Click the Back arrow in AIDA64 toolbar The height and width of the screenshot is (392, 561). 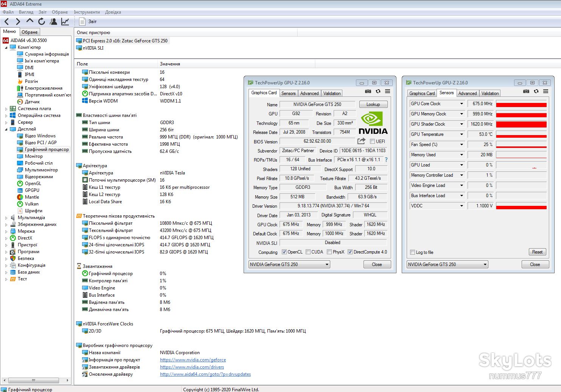click(6, 22)
